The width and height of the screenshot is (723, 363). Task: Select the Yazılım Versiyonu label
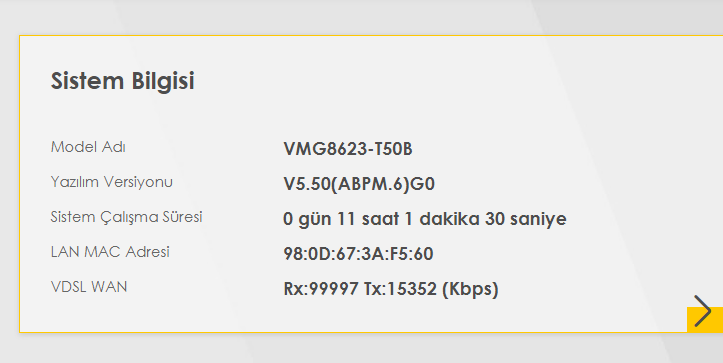[112, 182]
